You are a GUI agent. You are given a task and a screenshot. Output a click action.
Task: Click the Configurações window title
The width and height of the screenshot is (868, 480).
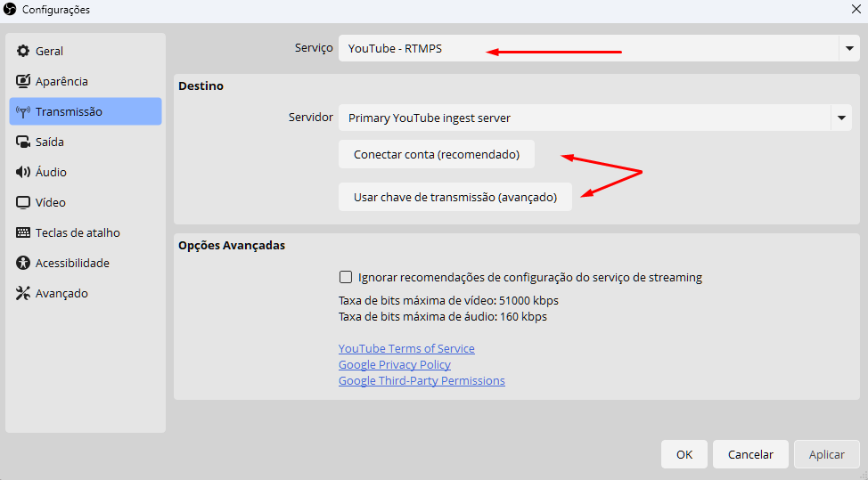click(56, 10)
